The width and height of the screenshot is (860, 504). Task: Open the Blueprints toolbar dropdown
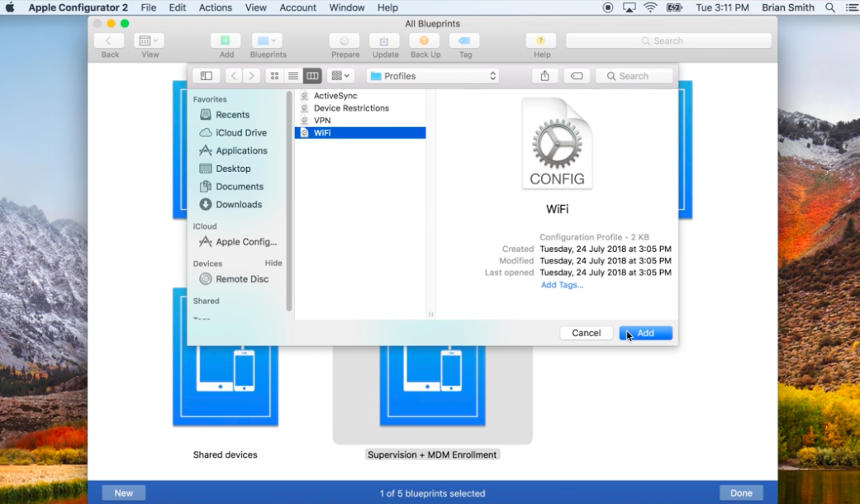click(x=267, y=40)
